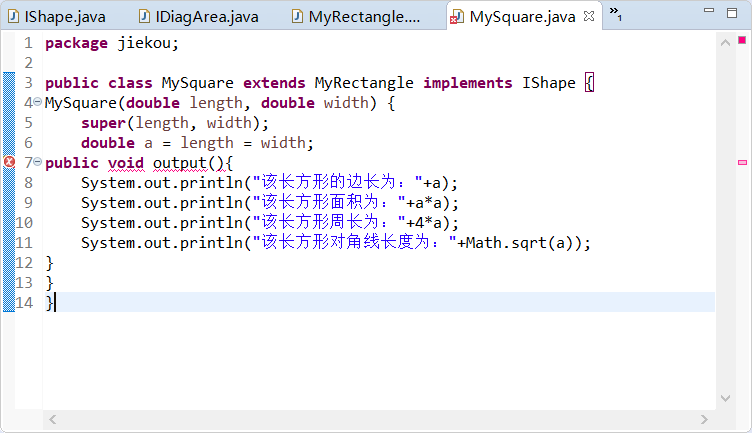Click the string '该长方形面积为：' on line 9
752x433 pixels.
coord(329,203)
